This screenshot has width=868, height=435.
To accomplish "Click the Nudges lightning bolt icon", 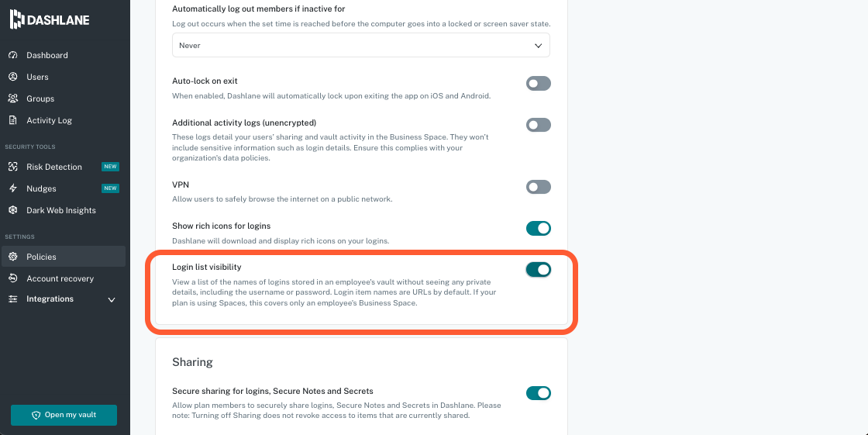I will tap(12, 188).
